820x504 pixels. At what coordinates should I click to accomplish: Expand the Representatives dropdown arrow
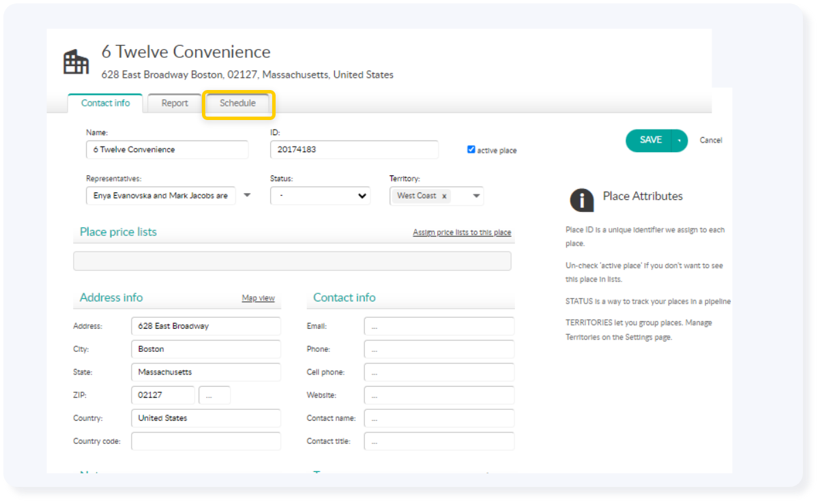pyautogui.click(x=247, y=196)
